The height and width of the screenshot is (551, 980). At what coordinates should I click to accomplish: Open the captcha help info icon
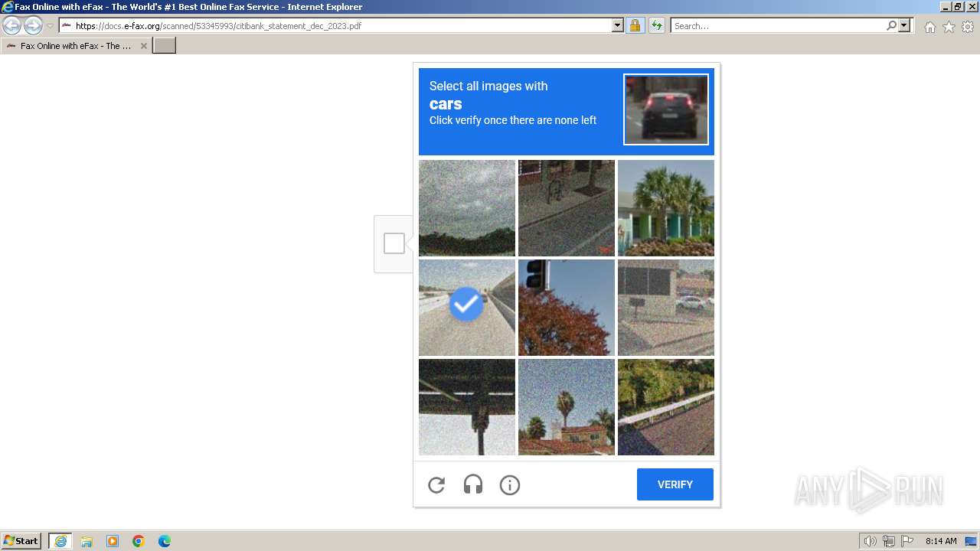[510, 485]
